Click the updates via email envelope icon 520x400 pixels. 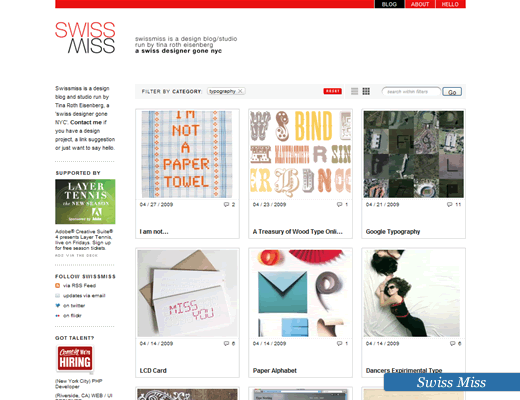pyautogui.click(x=57, y=296)
